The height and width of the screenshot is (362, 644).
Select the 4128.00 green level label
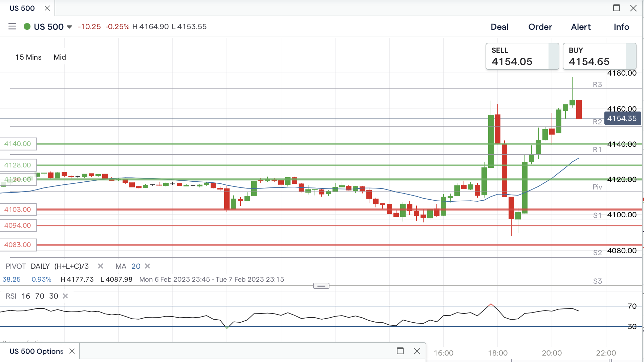[x=18, y=165]
